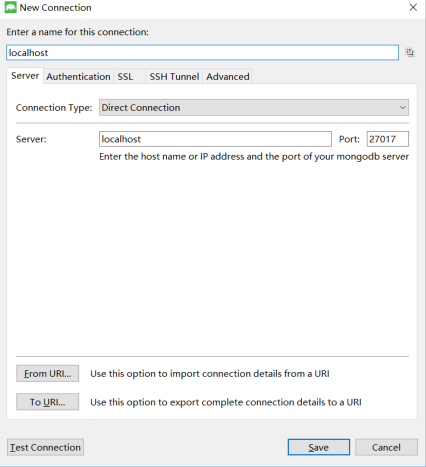The image size is (426, 467).
Task: Click the import connection details description text
Action: click(210, 374)
